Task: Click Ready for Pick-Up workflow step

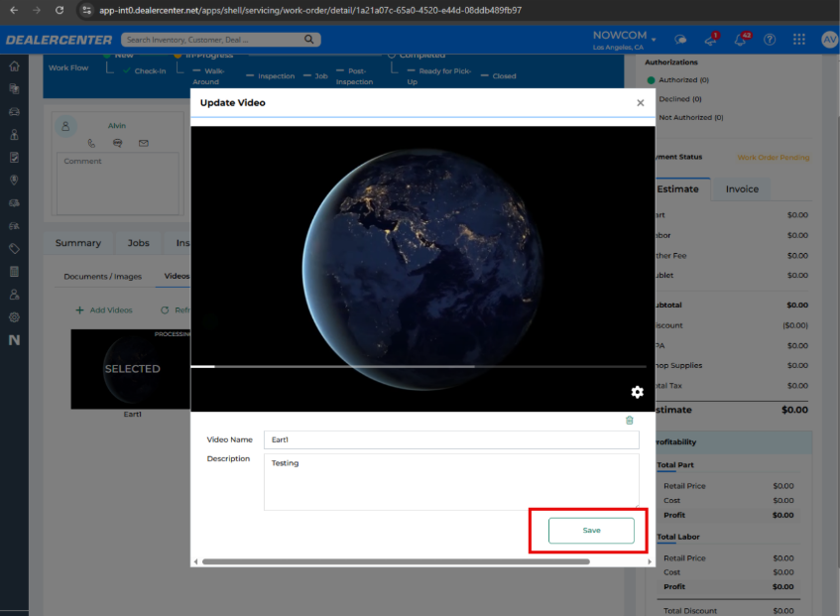Action: pos(439,76)
